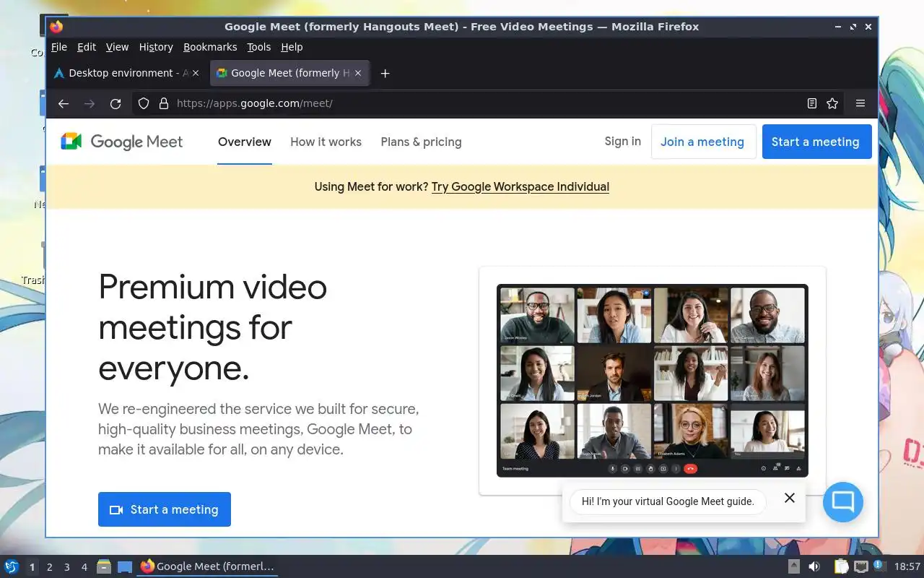
Task: Click Start a meeting with camera icon
Action: (x=165, y=509)
